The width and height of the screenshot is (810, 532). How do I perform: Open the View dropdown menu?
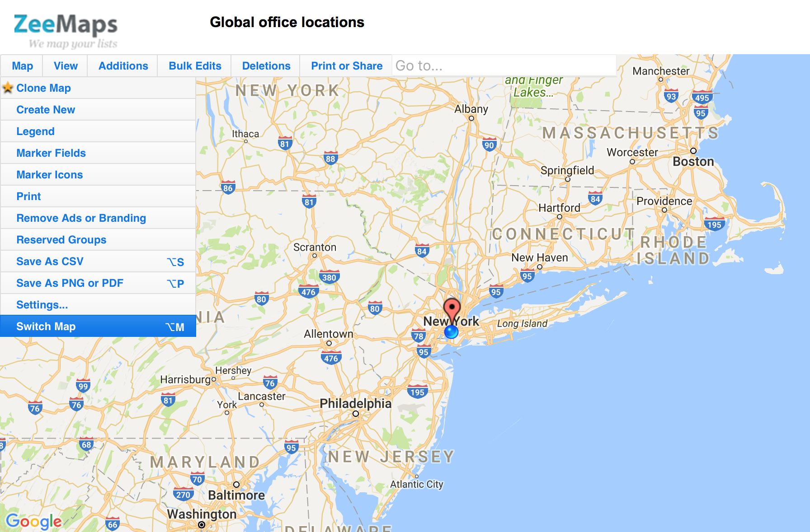[66, 66]
